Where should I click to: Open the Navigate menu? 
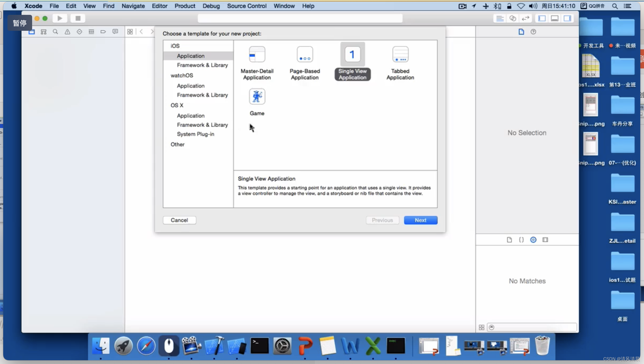pyautogui.click(x=133, y=6)
